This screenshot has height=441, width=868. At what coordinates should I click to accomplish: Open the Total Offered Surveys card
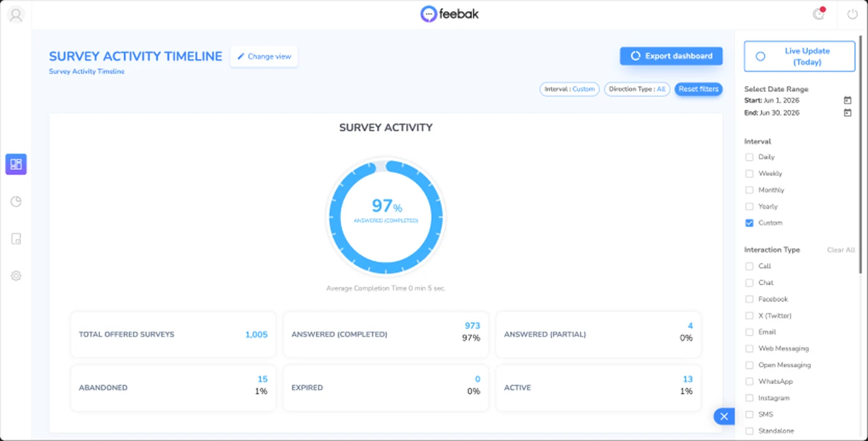click(173, 334)
